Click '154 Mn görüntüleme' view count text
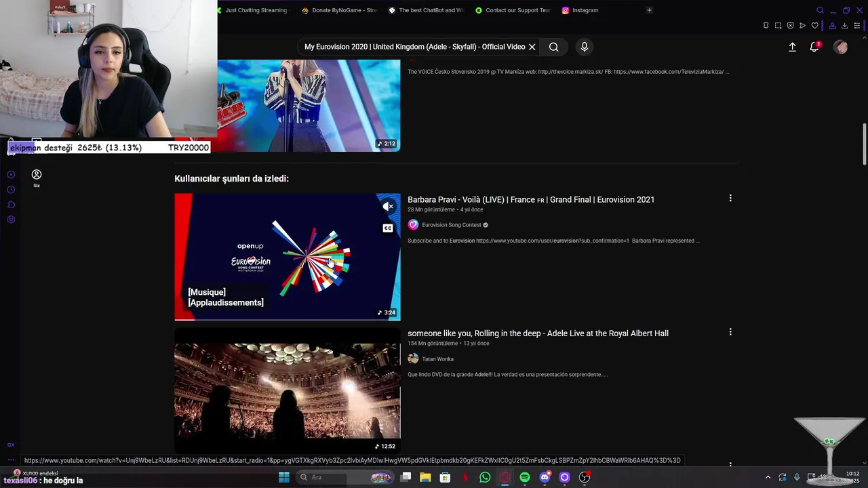 (433, 344)
